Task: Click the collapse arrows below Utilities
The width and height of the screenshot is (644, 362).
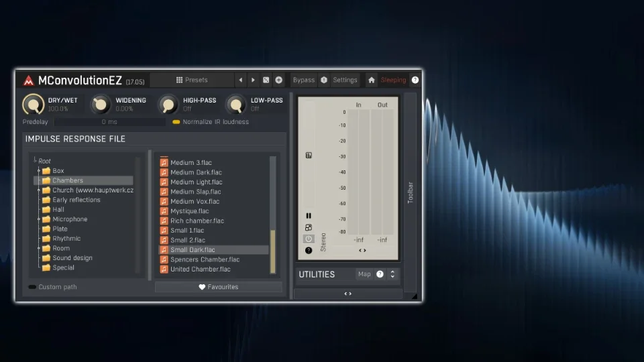Action: 348,294
